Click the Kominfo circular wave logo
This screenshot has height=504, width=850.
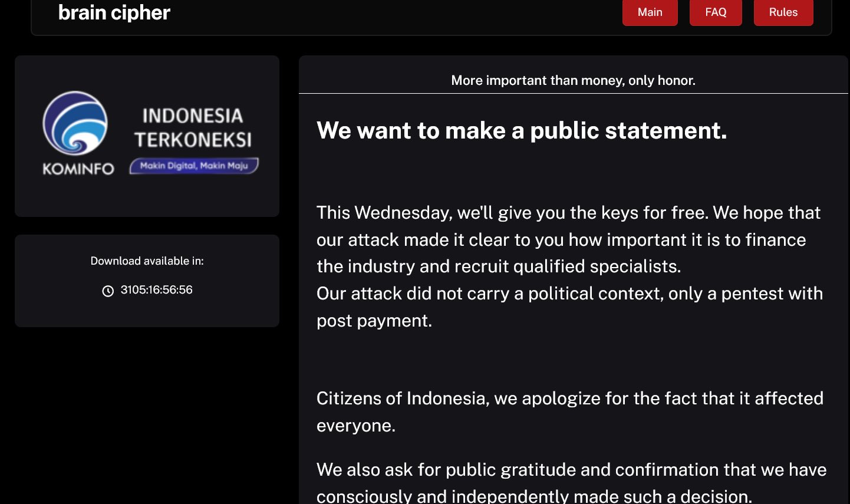click(x=75, y=123)
